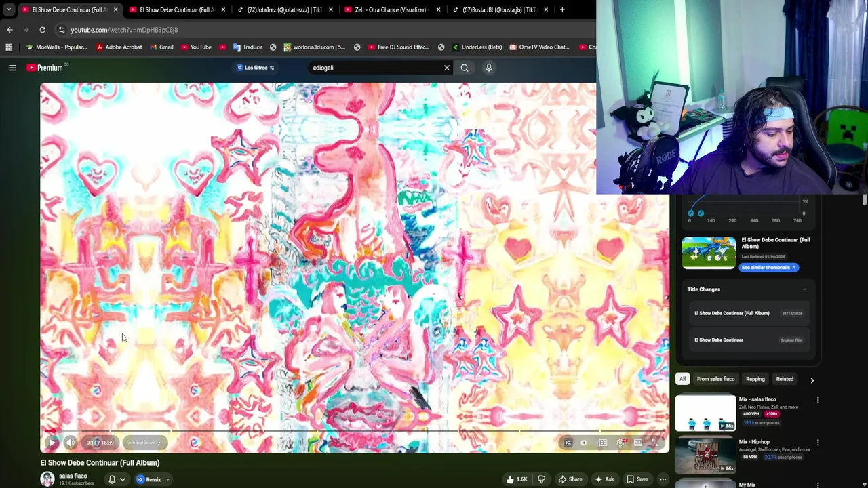Play the video
The width and height of the screenshot is (868, 488).
(x=52, y=443)
